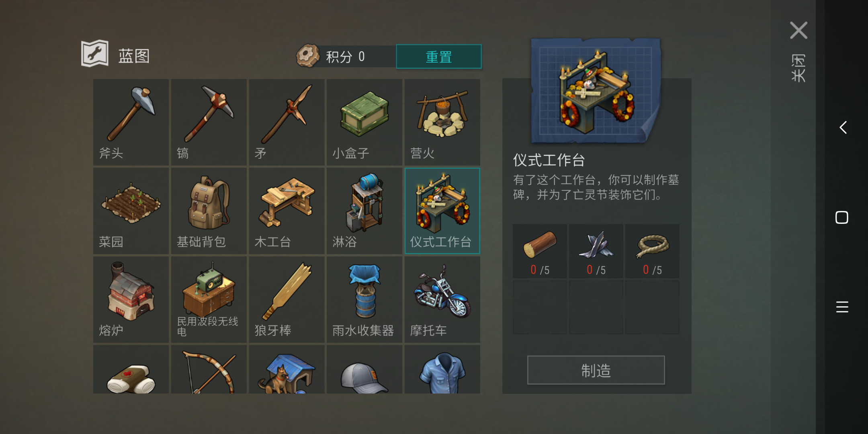The image size is (868, 434).
Task: Pick the 菜园 garden bed blueprint
Action: point(131,211)
